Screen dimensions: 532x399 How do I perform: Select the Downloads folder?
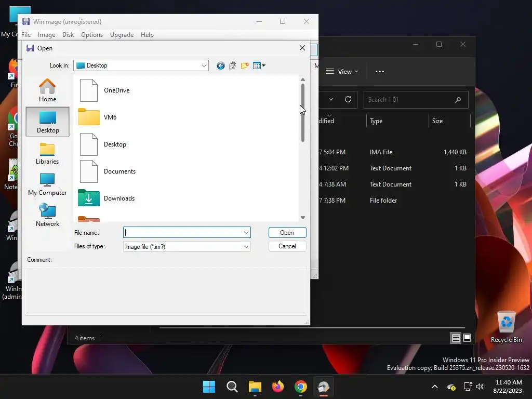[x=107, y=198]
